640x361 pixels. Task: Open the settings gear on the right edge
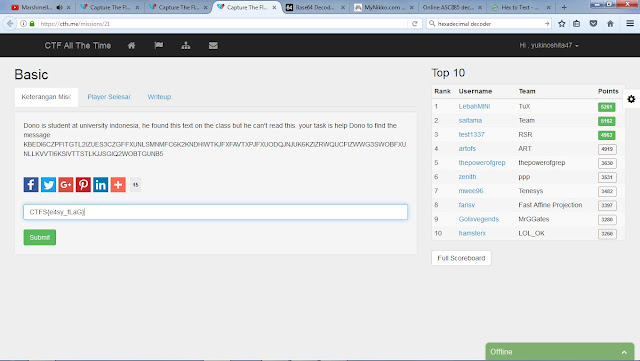pyautogui.click(x=631, y=99)
